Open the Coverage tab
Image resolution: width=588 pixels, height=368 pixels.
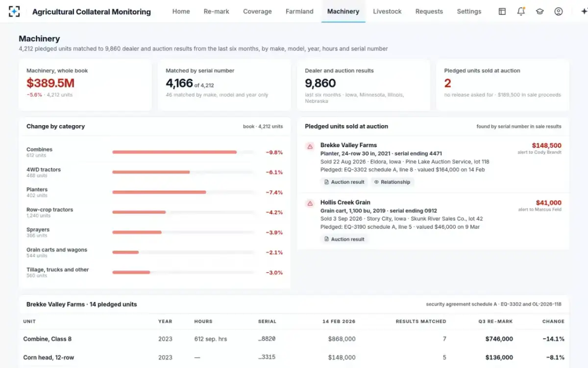[257, 11]
